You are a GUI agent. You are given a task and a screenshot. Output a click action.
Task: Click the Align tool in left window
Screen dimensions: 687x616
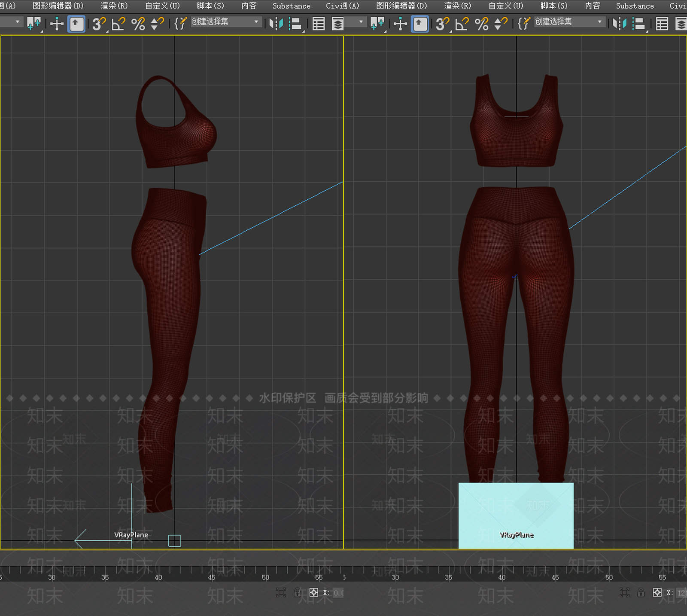coord(296,24)
